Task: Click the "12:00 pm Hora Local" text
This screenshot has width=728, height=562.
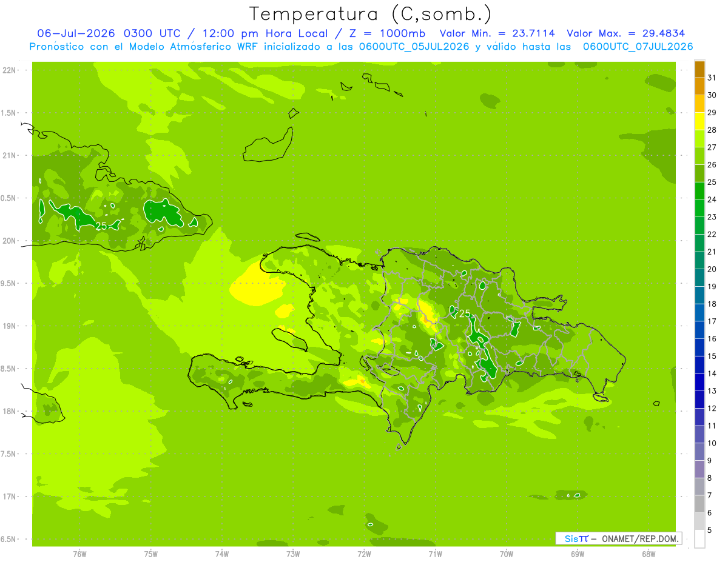Action: click(263, 33)
